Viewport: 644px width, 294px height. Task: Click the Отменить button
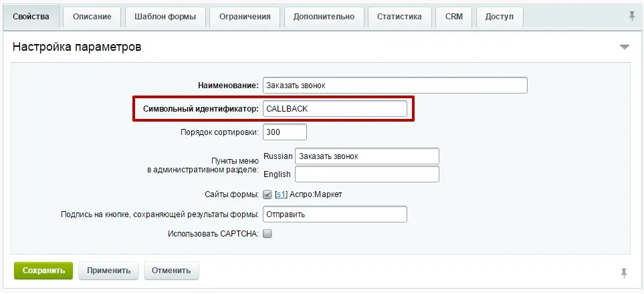click(x=171, y=271)
